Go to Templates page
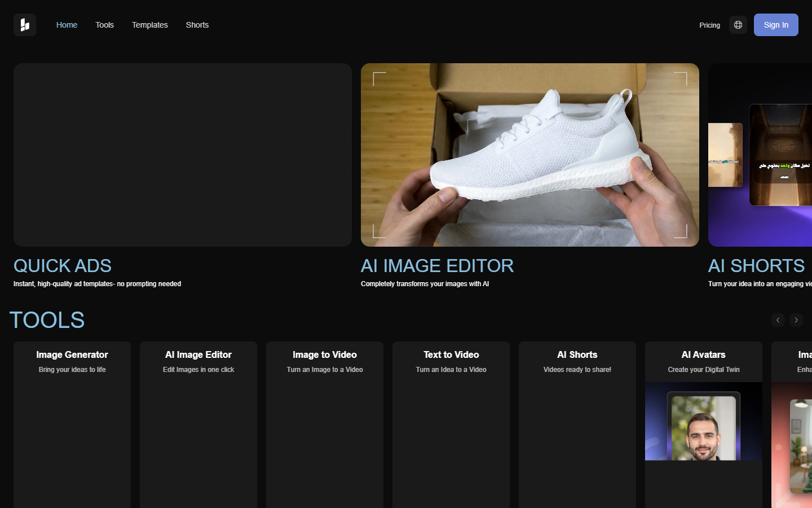The height and width of the screenshot is (508, 812). [x=150, y=25]
